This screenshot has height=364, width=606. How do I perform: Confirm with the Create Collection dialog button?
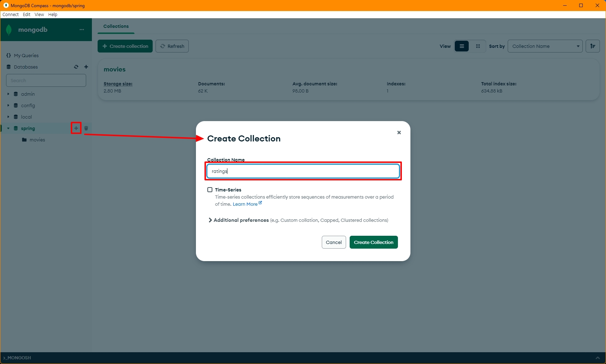(x=374, y=242)
